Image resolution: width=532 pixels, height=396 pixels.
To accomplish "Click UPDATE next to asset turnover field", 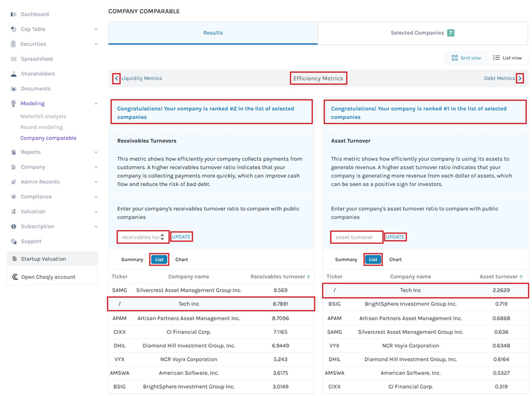I will tap(395, 237).
